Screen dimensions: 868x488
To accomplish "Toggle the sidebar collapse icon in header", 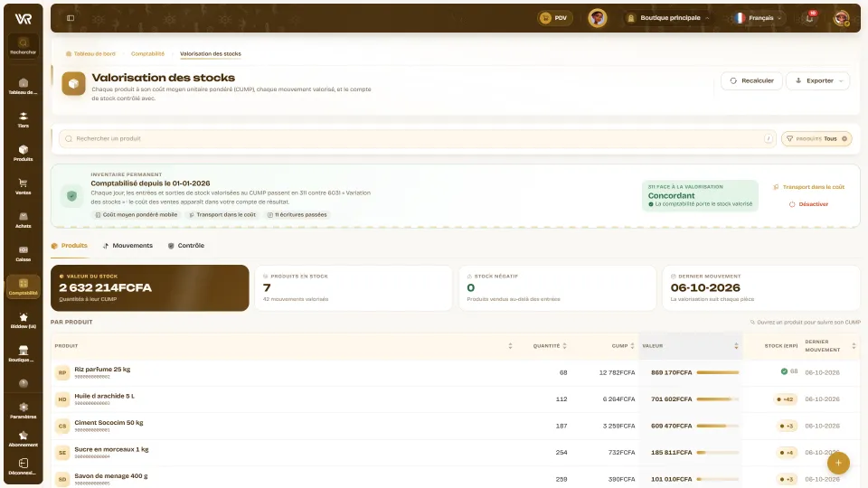I will [71, 18].
